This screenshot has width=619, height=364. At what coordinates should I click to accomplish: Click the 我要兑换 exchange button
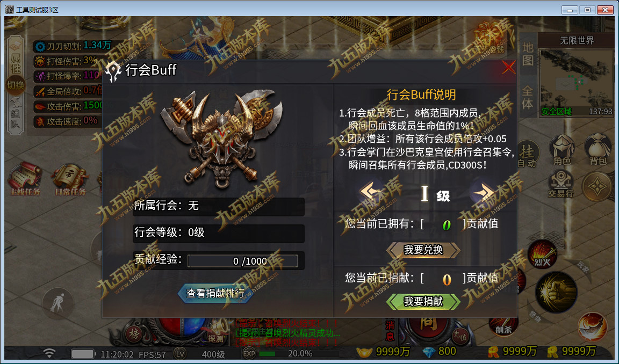click(x=423, y=250)
